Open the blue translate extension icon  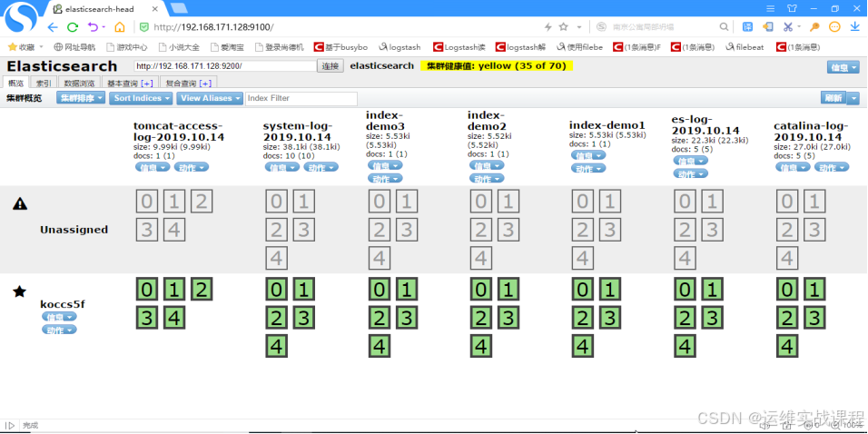pyautogui.click(x=747, y=26)
